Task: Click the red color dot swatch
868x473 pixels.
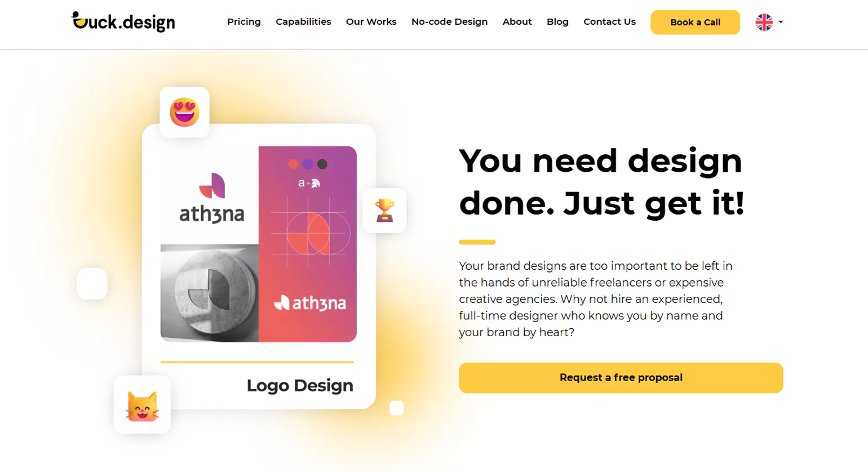Action: 293,164
